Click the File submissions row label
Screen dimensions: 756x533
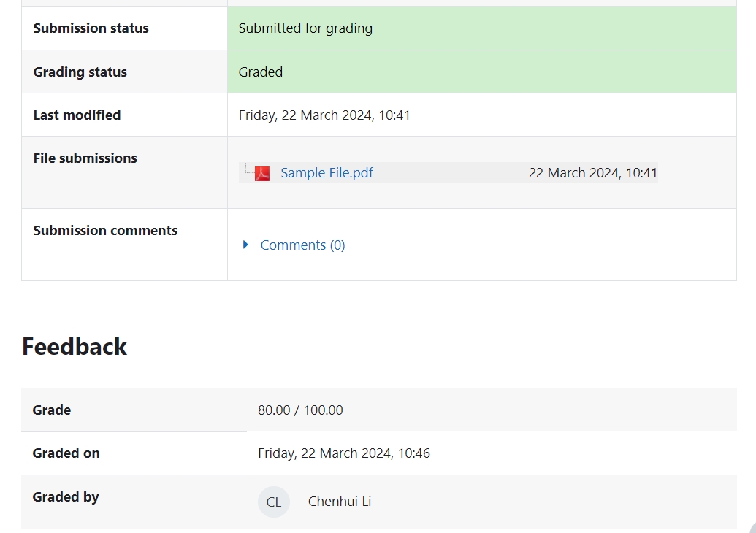click(85, 158)
